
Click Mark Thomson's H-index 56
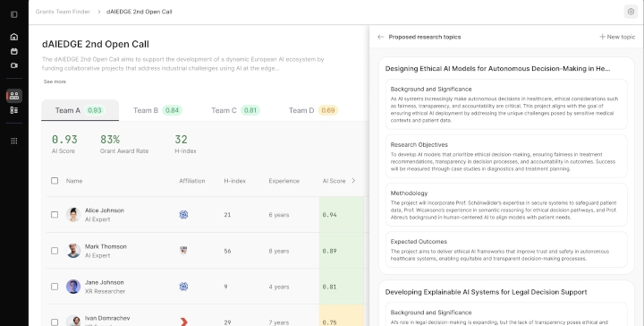(x=227, y=251)
